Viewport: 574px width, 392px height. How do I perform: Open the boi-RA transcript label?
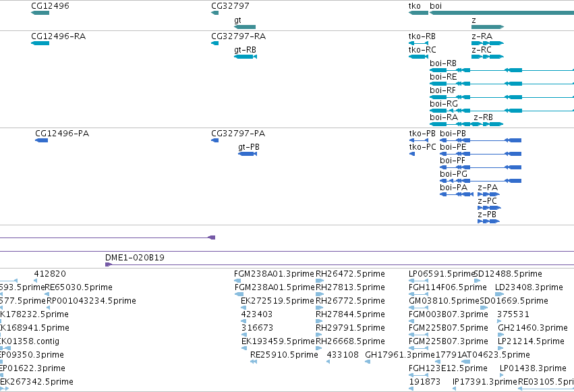click(444, 117)
